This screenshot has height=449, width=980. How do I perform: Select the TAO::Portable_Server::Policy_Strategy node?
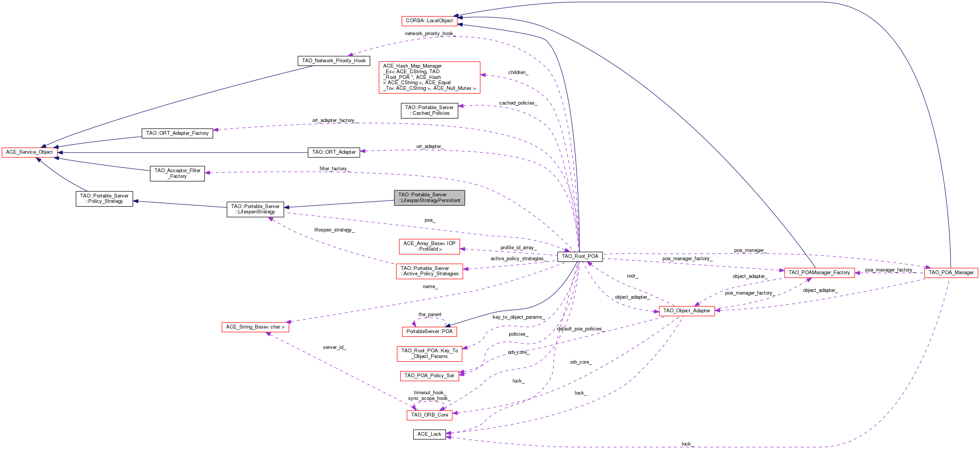pyautogui.click(x=104, y=199)
